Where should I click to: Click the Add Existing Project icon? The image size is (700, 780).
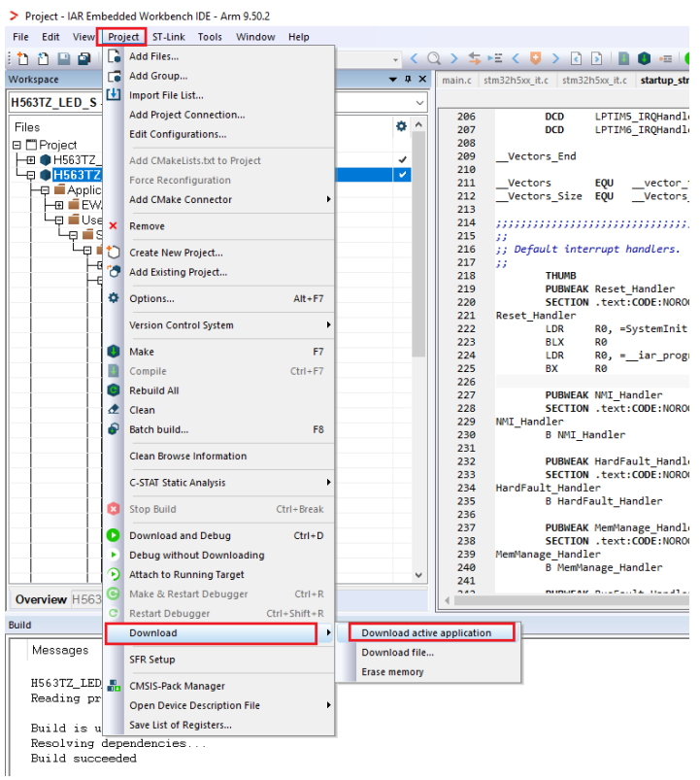[x=114, y=272]
